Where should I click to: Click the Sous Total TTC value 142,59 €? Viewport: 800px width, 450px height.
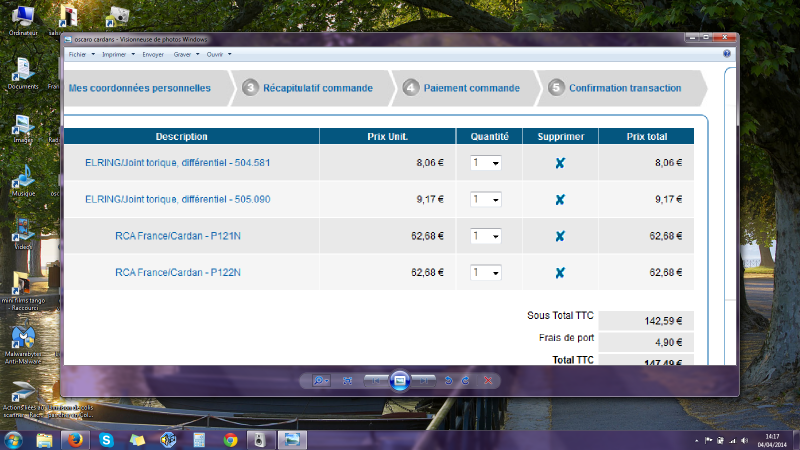pyautogui.click(x=663, y=321)
